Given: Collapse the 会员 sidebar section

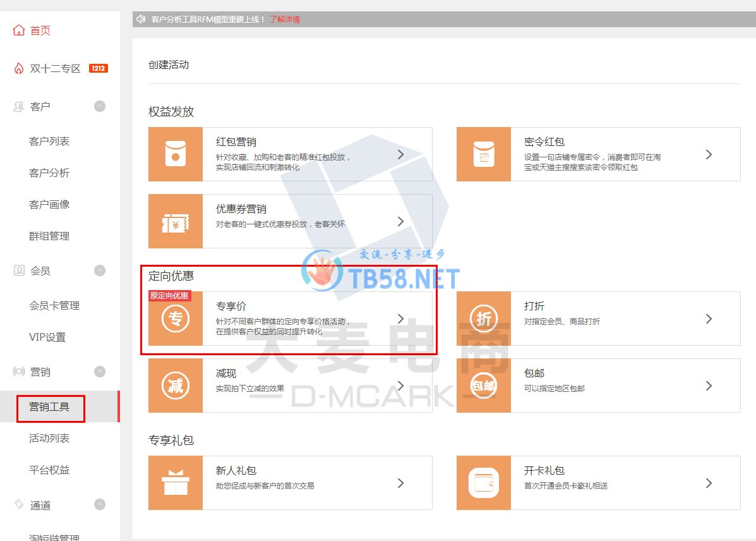Looking at the screenshot, I should tap(100, 270).
